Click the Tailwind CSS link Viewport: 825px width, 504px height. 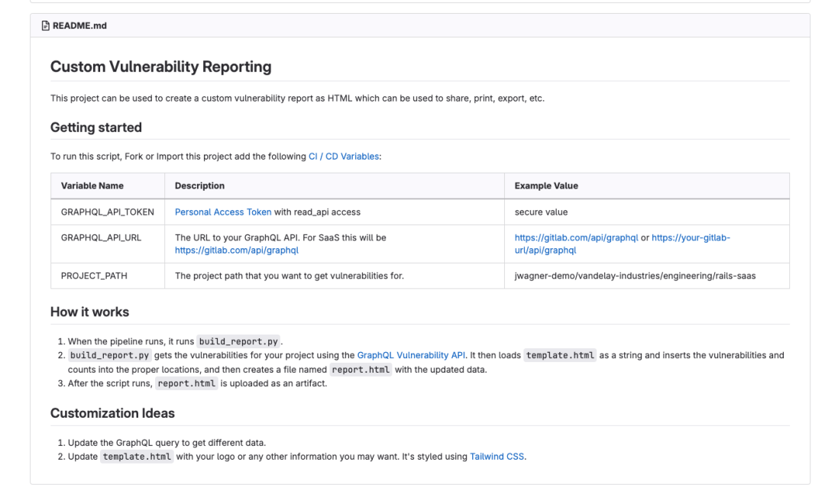497,456
